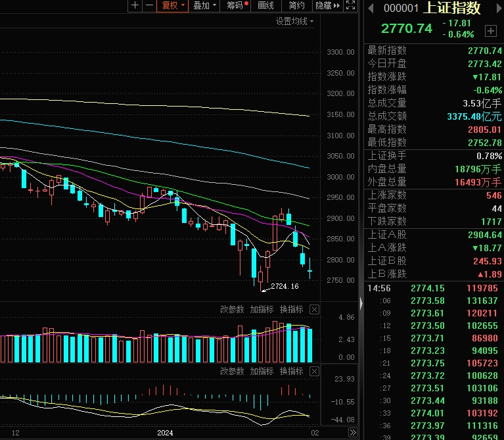
Task: Go to previous stock with left arrow
Action: pos(371,8)
